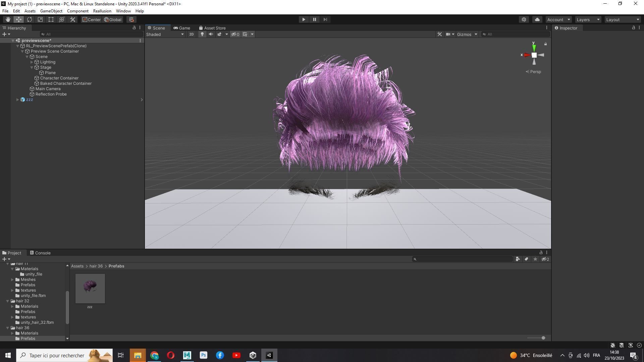Viewport: 644px width, 362px height.
Task: Open the Shaded draw mode dropdown
Action: (x=165, y=34)
